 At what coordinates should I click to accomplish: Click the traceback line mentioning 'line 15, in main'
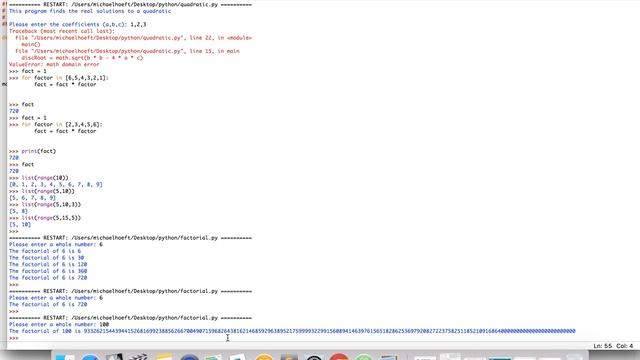[127, 51]
